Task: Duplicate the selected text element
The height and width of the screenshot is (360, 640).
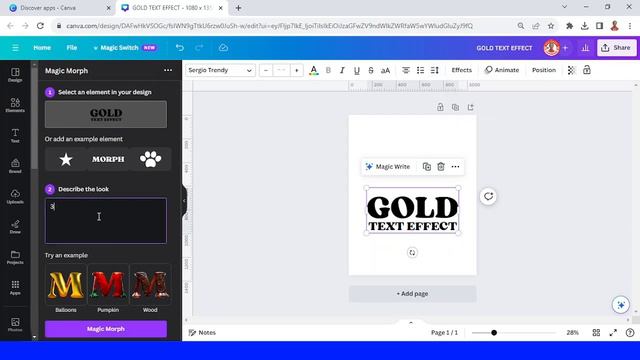Action: pos(427,167)
